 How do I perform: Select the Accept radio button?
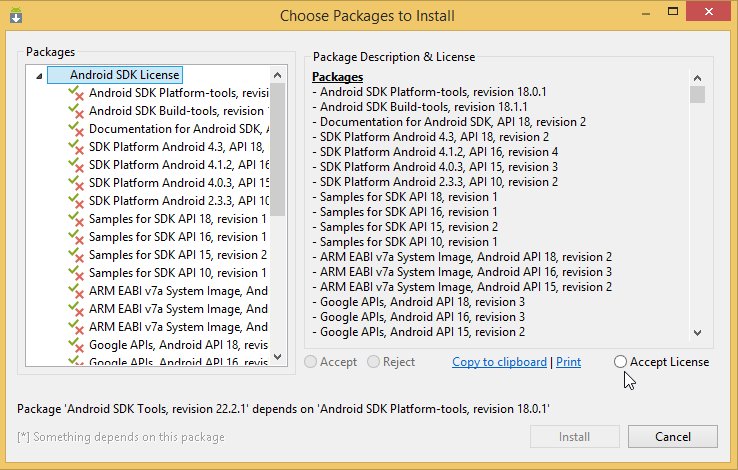pyautogui.click(x=311, y=362)
